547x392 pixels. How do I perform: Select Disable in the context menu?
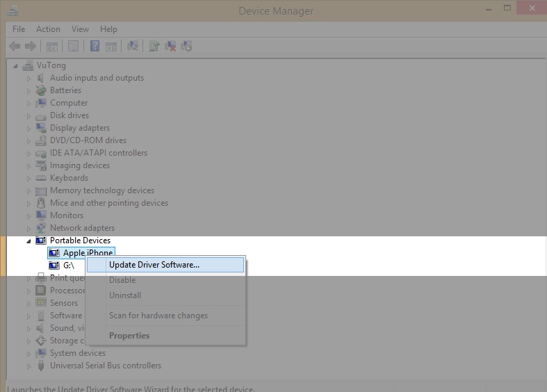(x=122, y=280)
